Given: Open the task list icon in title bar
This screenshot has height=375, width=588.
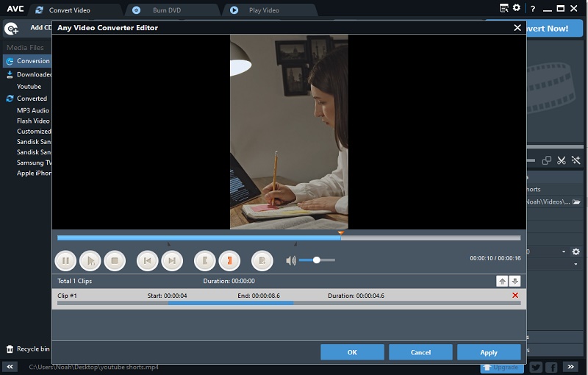Looking at the screenshot, I should (x=504, y=7).
